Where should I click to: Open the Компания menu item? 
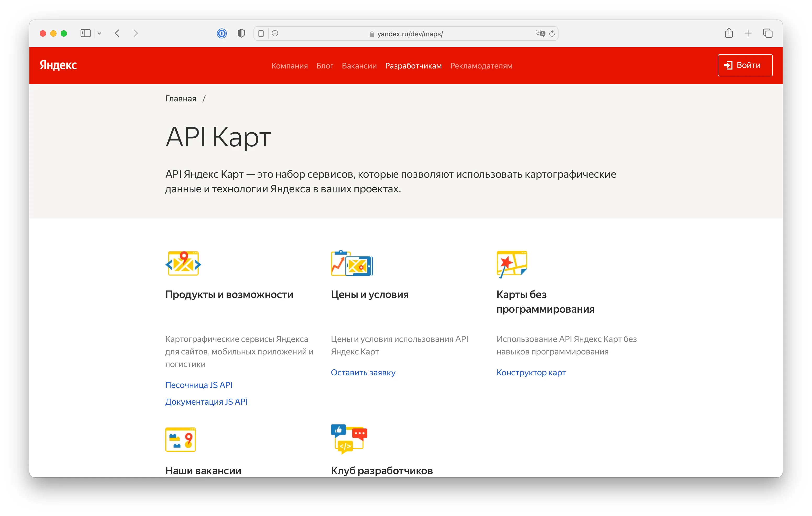(290, 66)
